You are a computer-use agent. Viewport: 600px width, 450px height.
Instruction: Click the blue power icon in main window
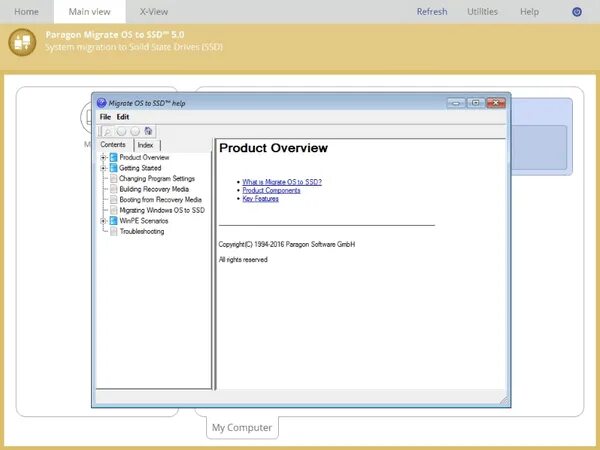point(577,12)
